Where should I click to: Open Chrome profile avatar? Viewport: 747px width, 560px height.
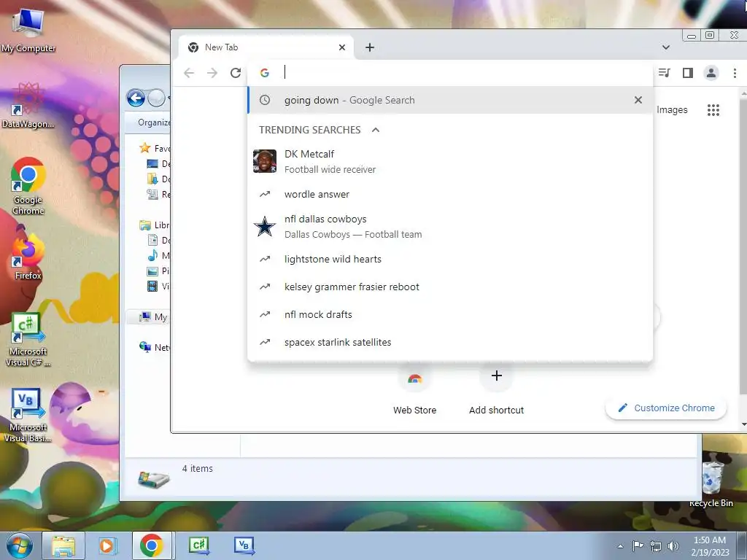click(711, 73)
